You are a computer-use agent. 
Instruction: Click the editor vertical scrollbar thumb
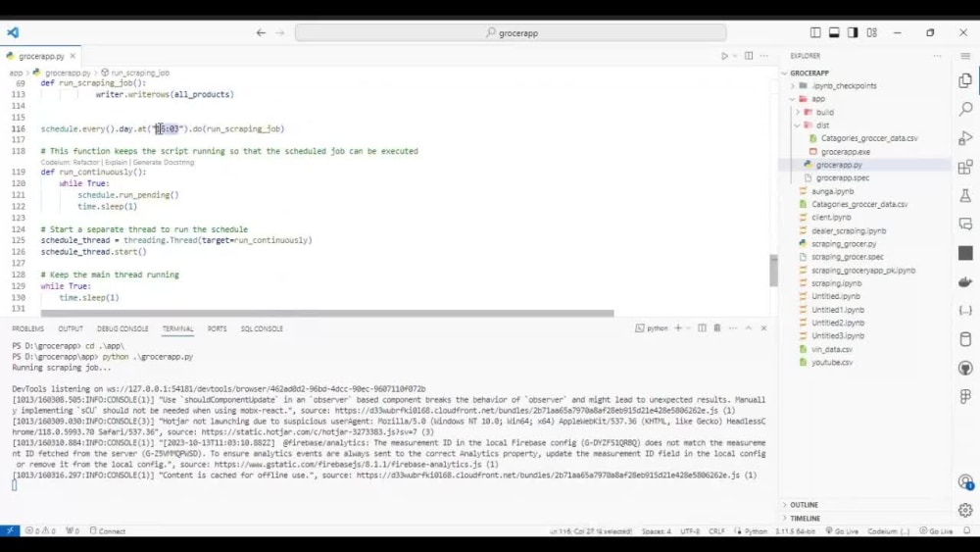[x=774, y=270]
